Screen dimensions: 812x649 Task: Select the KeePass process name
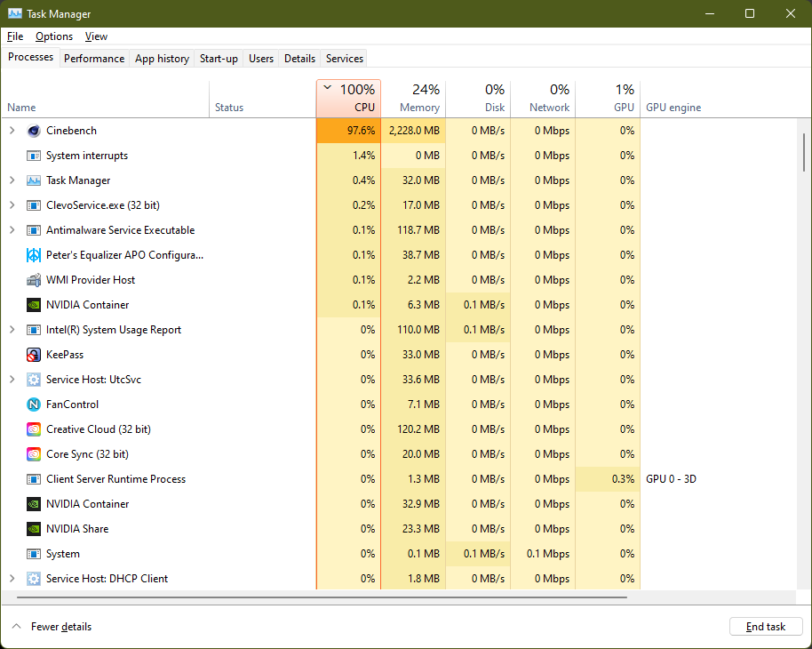(x=65, y=355)
